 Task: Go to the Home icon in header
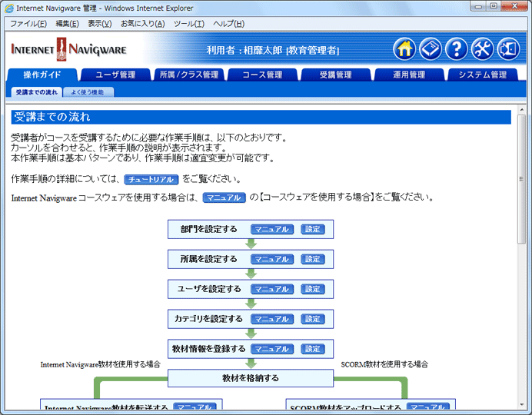(404, 49)
